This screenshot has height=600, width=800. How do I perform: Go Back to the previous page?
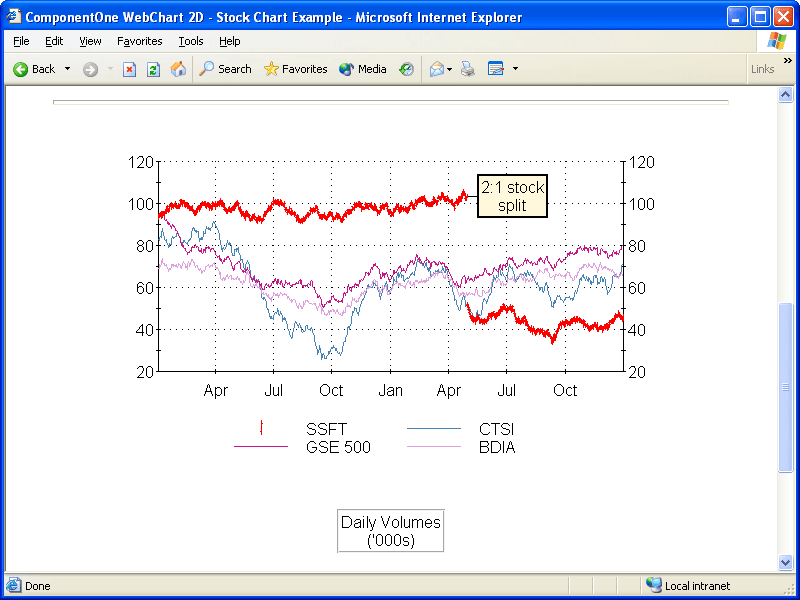(28, 69)
